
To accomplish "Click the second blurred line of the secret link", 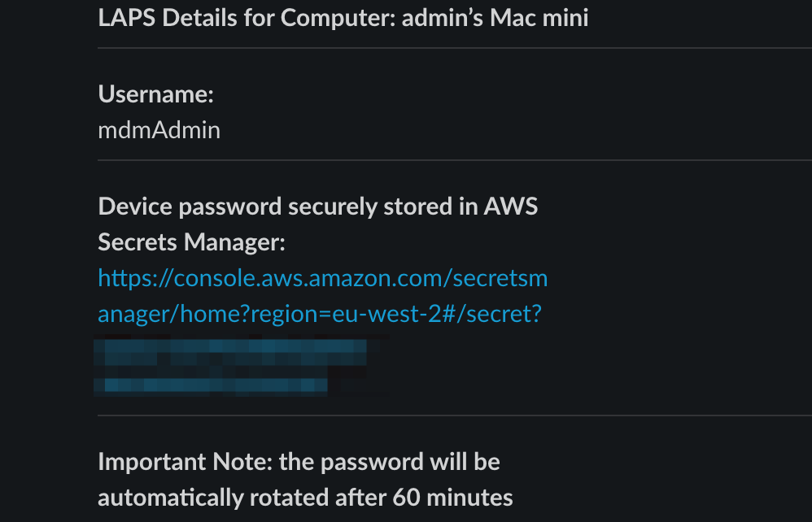I will point(212,385).
